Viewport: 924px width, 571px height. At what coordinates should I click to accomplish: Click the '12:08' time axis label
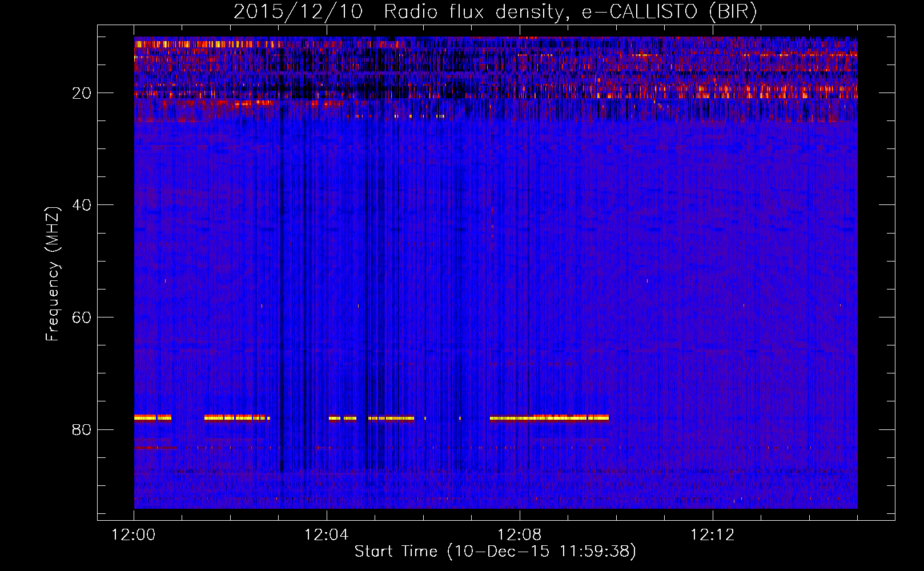pos(520,535)
